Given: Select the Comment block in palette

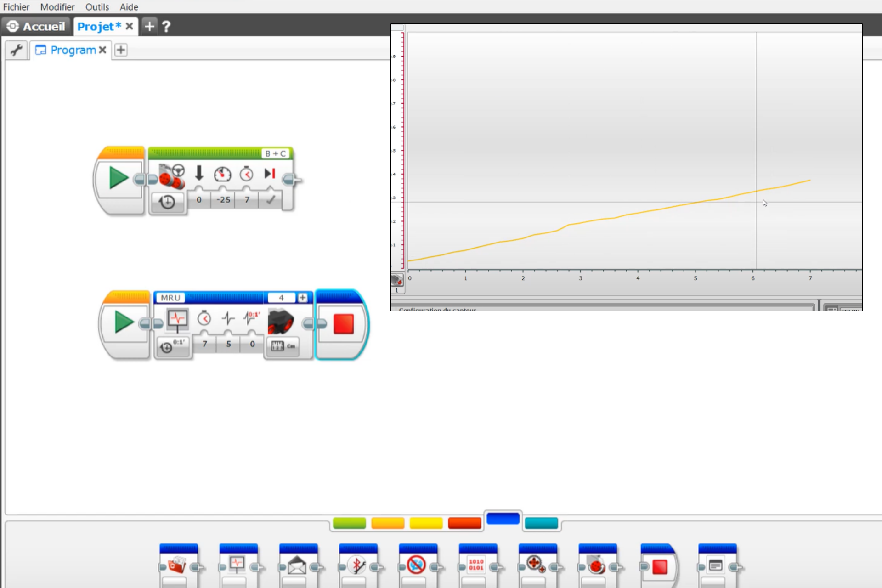Looking at the screenshot, I should coord(718,565).
